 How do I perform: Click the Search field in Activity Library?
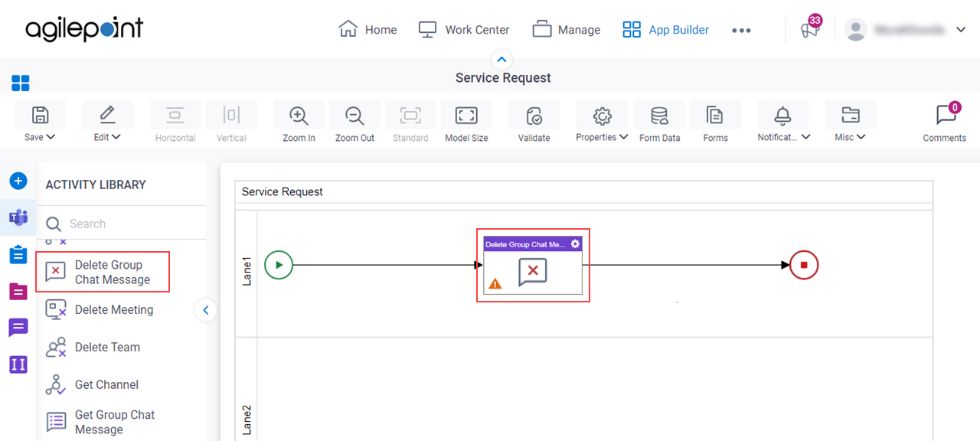tap(121, 224)
